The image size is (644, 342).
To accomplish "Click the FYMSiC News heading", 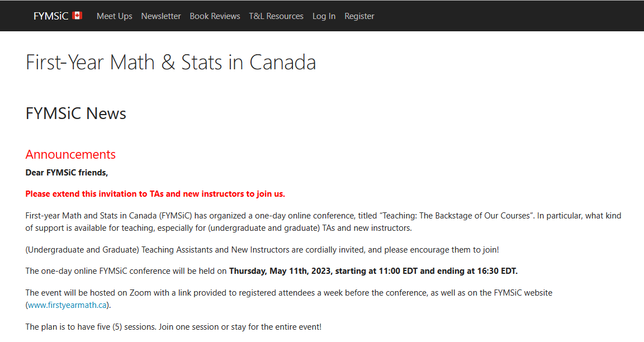I will point(76,113).
